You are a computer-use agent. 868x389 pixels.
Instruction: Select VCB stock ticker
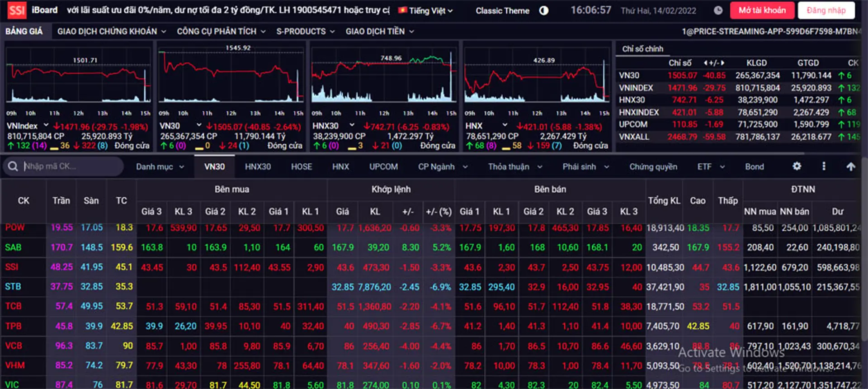(13, 346)
